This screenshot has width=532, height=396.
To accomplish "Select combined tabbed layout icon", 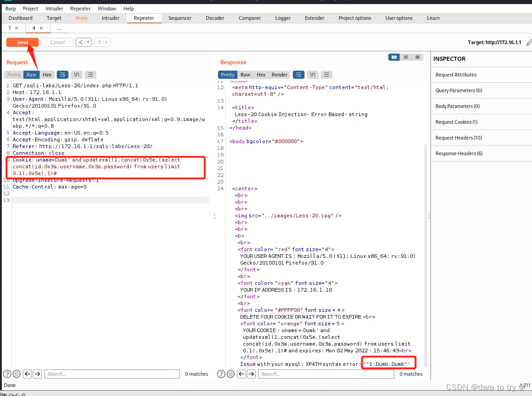I will point(417,57).
